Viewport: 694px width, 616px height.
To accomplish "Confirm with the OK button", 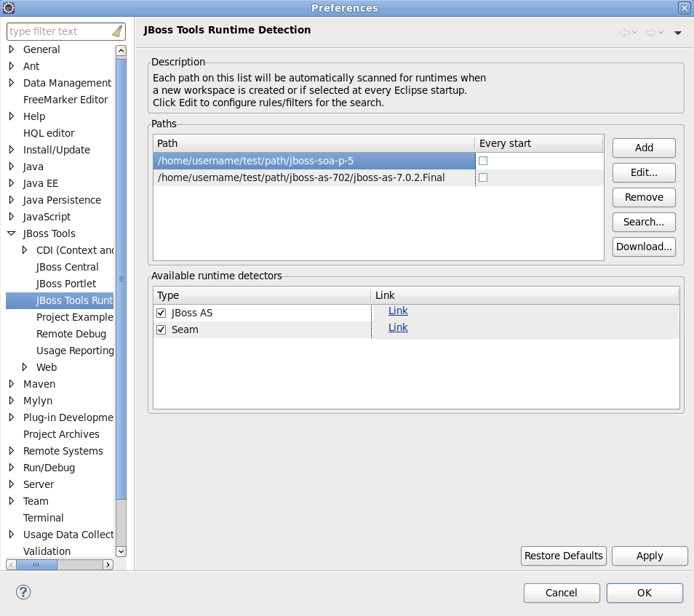I will click(645, 593).
